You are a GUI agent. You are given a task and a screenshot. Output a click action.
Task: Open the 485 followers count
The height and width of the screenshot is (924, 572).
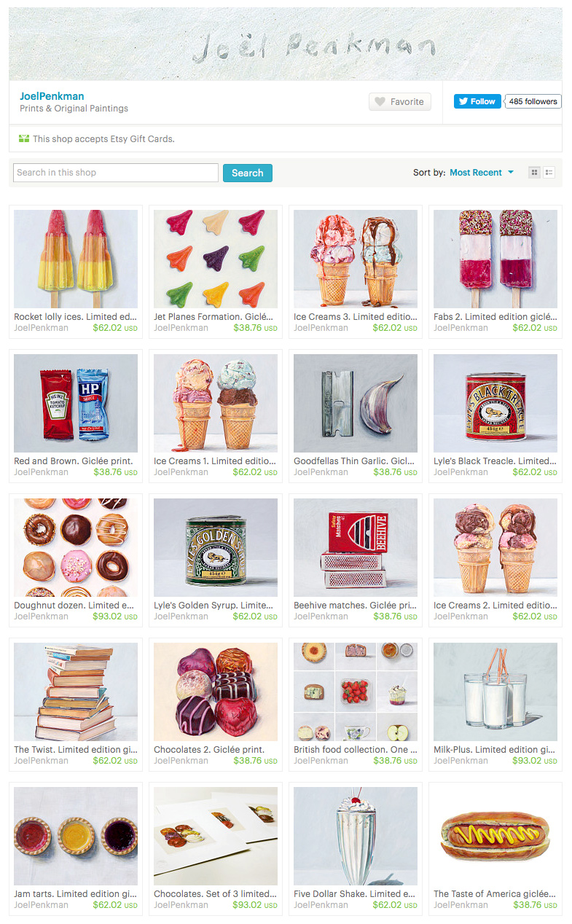point(533,101)
